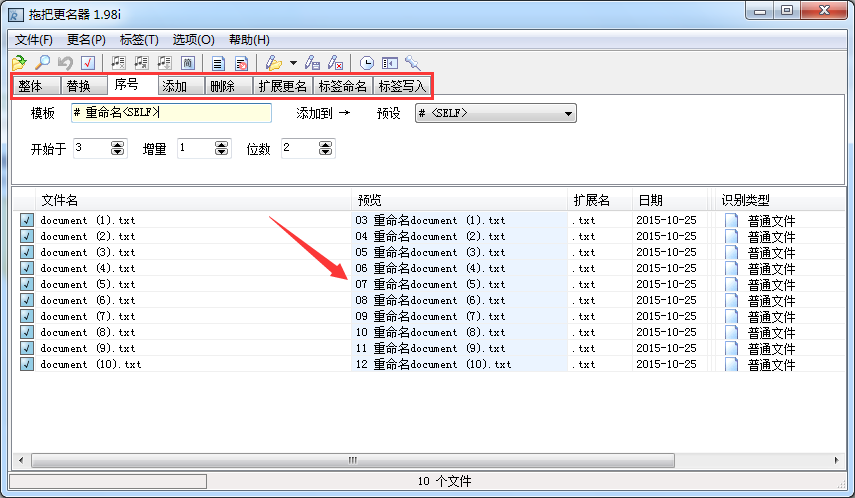Uncheck the document (4).txt checkbox

(x=27, y=268)
